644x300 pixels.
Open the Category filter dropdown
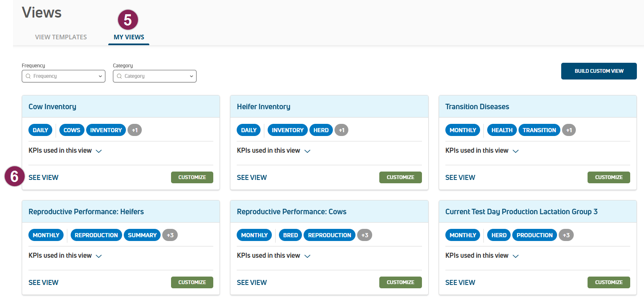click(155, 76)
